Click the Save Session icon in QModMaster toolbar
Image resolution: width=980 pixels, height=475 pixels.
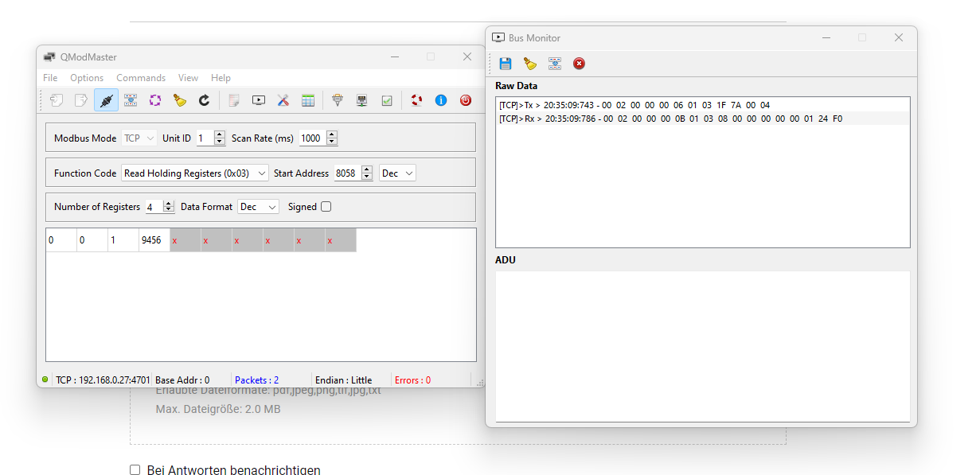[x=81, y=100]
